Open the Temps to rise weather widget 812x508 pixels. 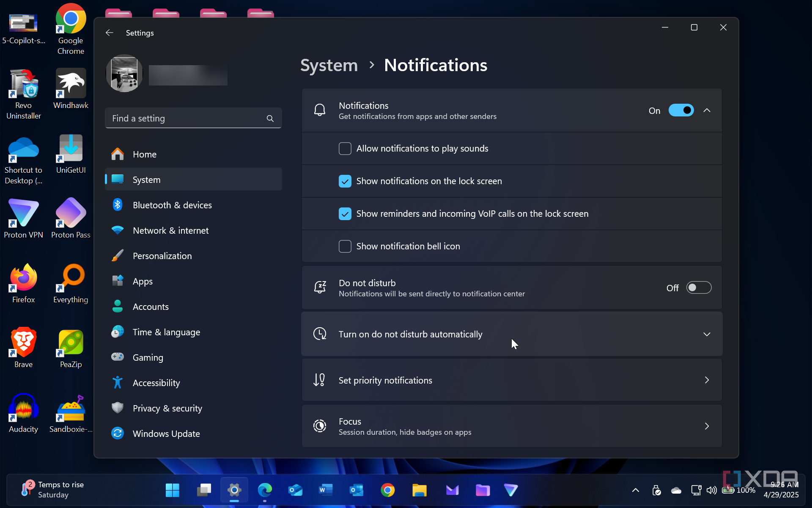click(x=53, y=490)
